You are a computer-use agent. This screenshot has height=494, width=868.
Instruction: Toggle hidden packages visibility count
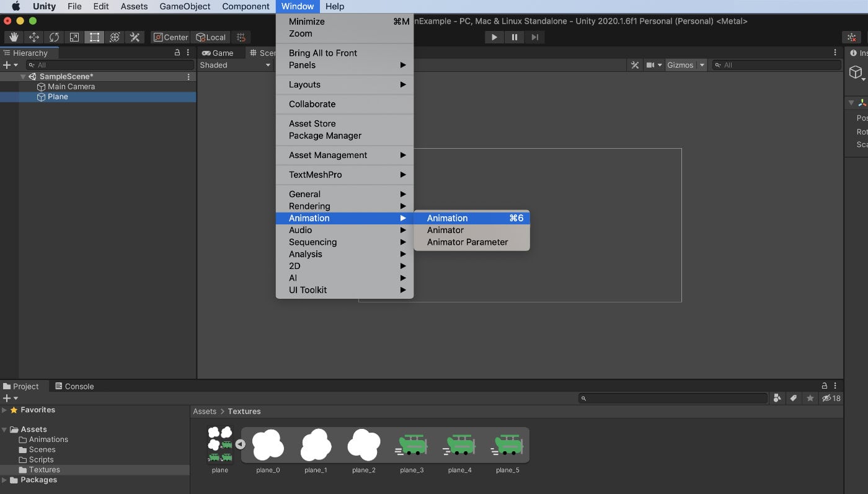831,399
